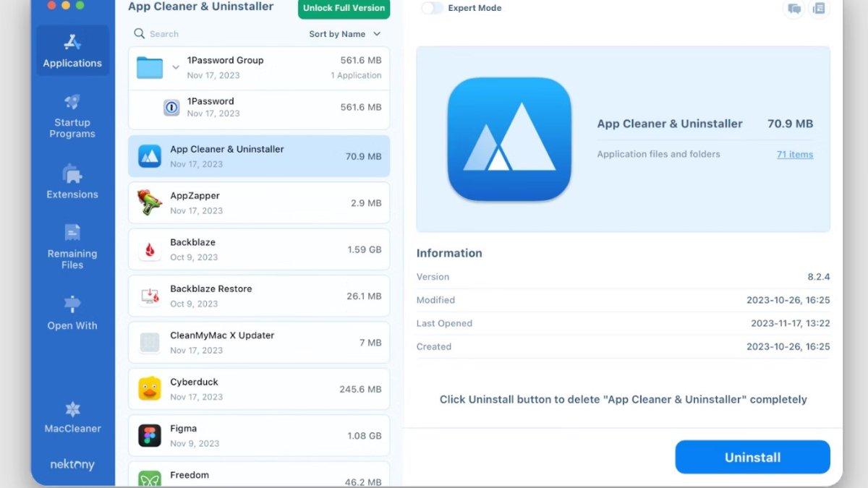Click the Search input field
This screenshot has width=868, height=488.
tap(217, 34)
